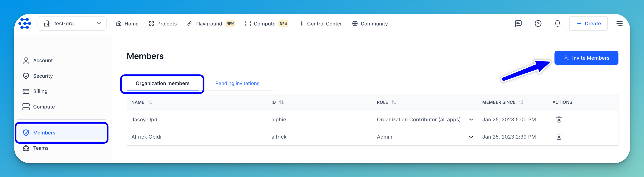This screenshot has width=644, height=177.
Task: Click the ACTIONS column header
Action: (562, 102)
